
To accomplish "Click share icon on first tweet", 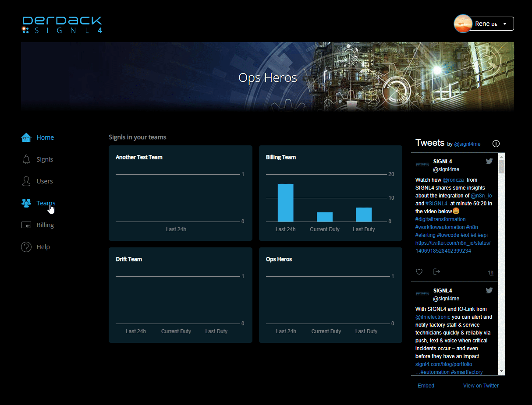I will coord(436,272).
